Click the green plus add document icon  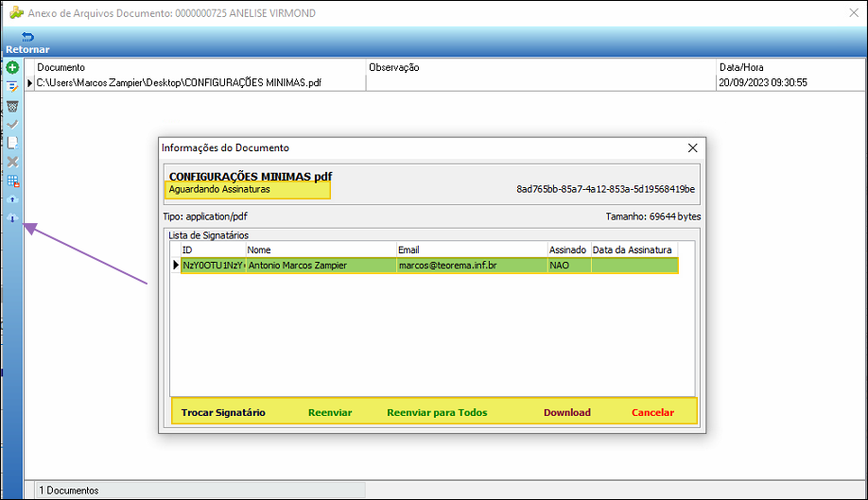point(12,67)
